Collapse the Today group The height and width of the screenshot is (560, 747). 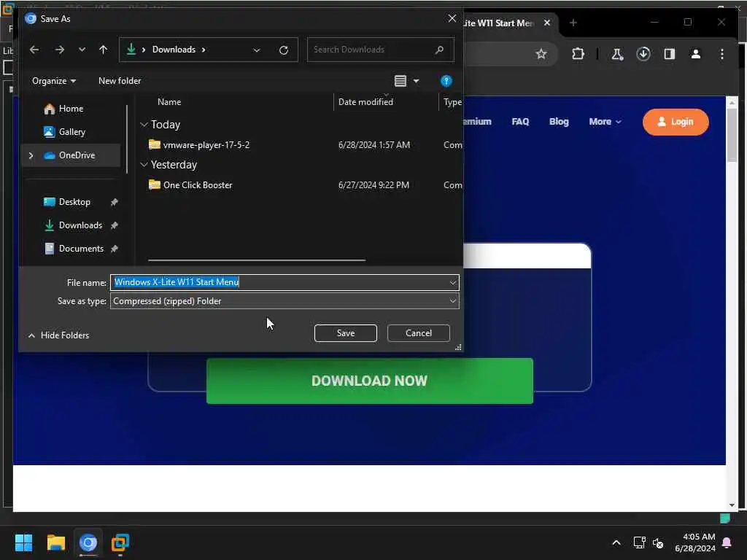[144, 125]
